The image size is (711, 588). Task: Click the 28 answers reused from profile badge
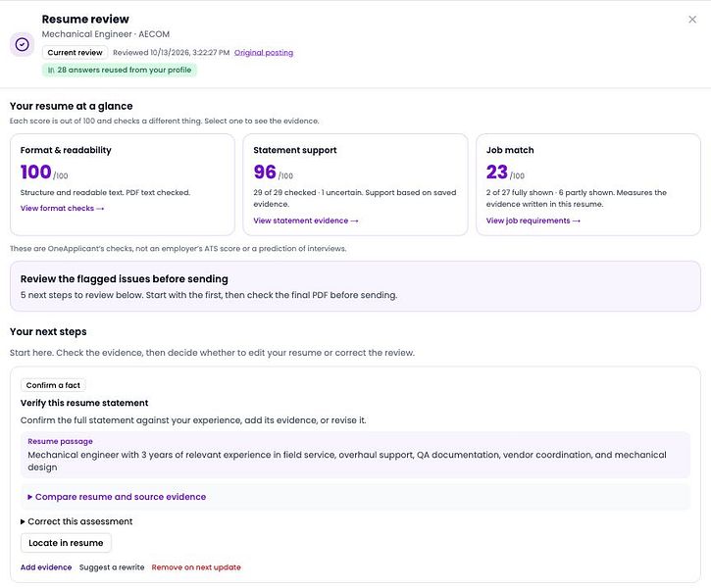(120, 70)
